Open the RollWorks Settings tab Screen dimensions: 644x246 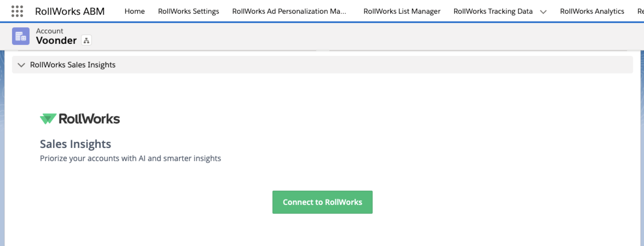(188, 12)
